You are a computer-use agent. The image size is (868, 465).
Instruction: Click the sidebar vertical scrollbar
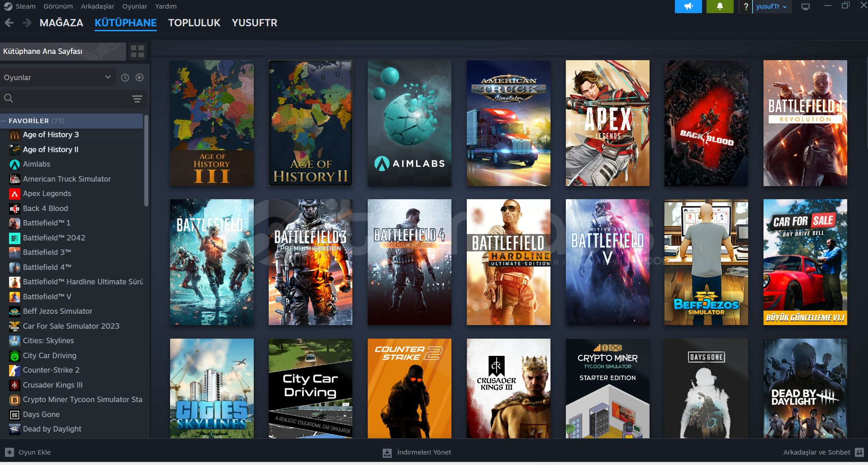point(146,161)
